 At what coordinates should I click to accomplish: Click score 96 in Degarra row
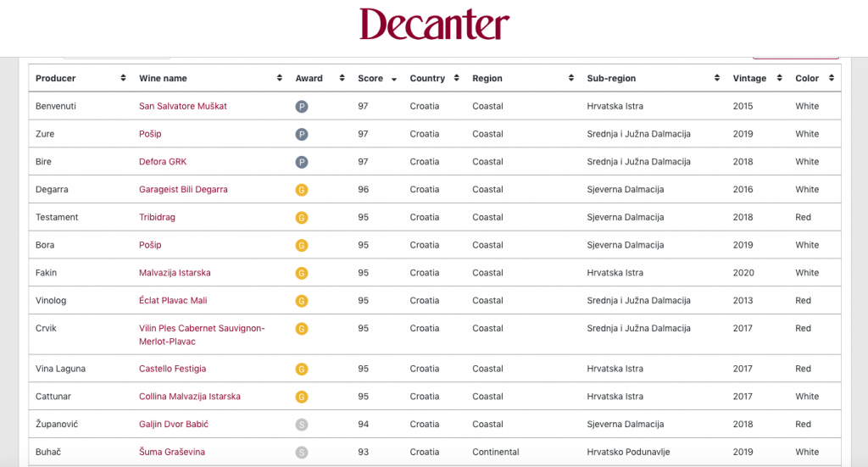click(363, 189)
